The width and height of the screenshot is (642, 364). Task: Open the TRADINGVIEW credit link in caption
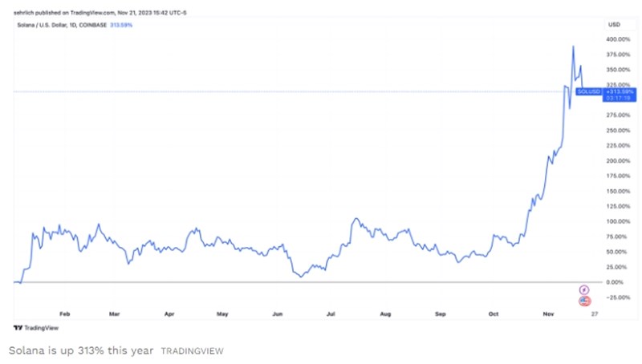[192, 351]
